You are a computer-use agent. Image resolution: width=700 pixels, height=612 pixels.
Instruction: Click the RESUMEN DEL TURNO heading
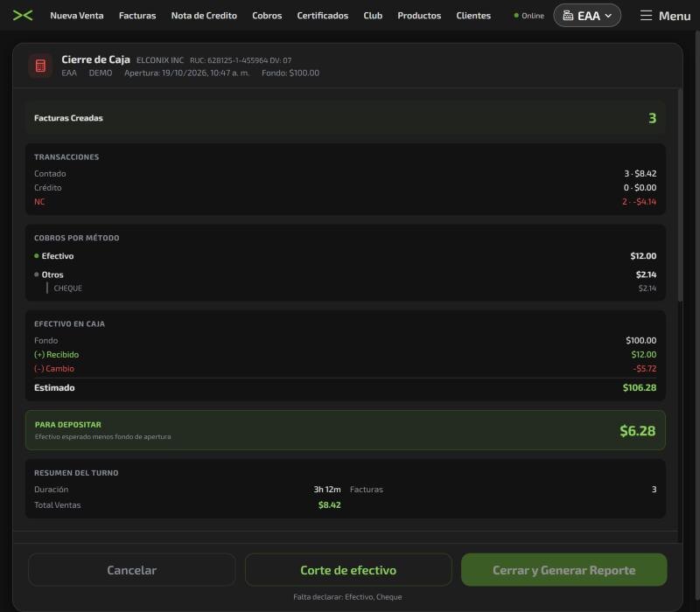tap(76, 473)
